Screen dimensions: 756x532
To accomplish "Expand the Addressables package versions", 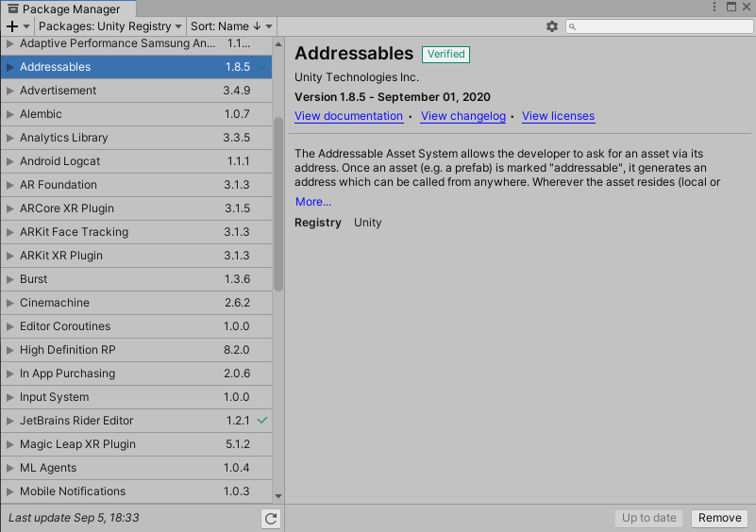I will pyautogui.click(x=9, y=67).
